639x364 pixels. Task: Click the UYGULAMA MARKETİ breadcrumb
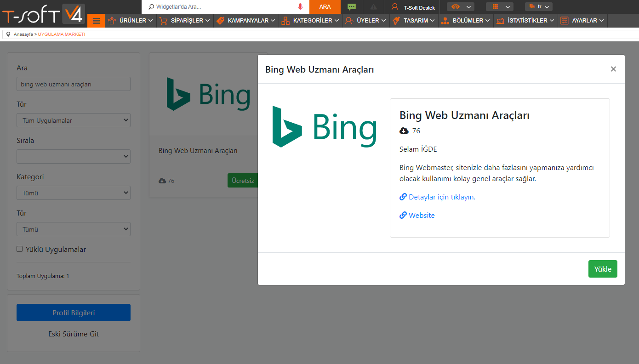pos(62,34)
